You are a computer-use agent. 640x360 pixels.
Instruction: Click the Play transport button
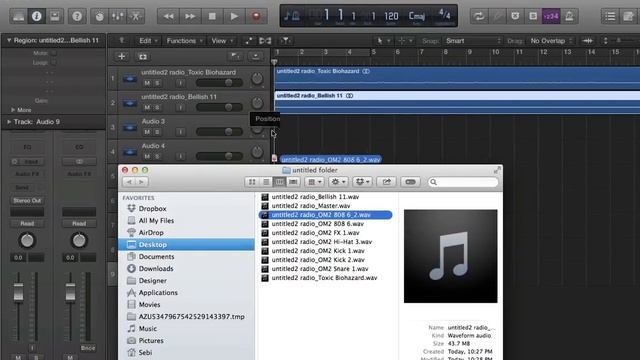(234, 16)
